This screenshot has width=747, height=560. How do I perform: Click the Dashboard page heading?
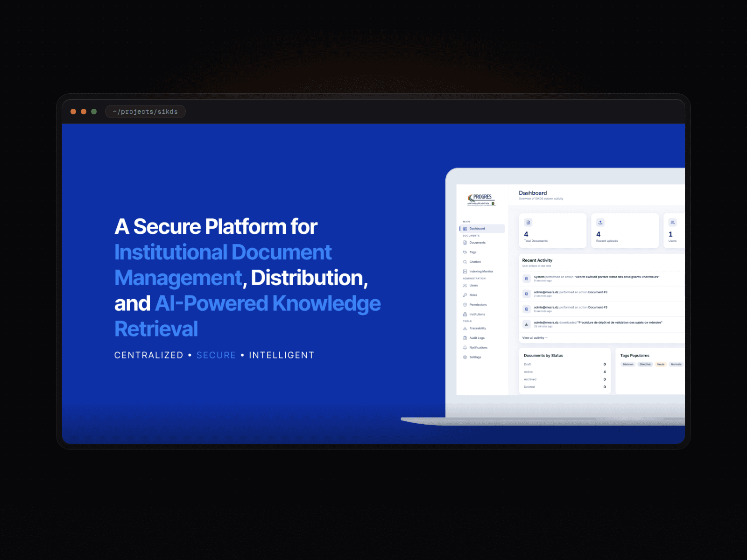click(x=533, y=193)
